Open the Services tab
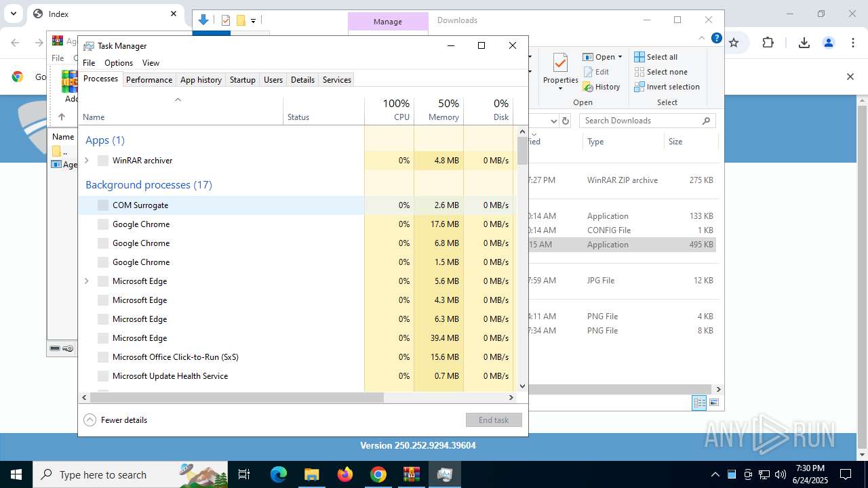Screen dimensions: 868x488 pos(337,80)
